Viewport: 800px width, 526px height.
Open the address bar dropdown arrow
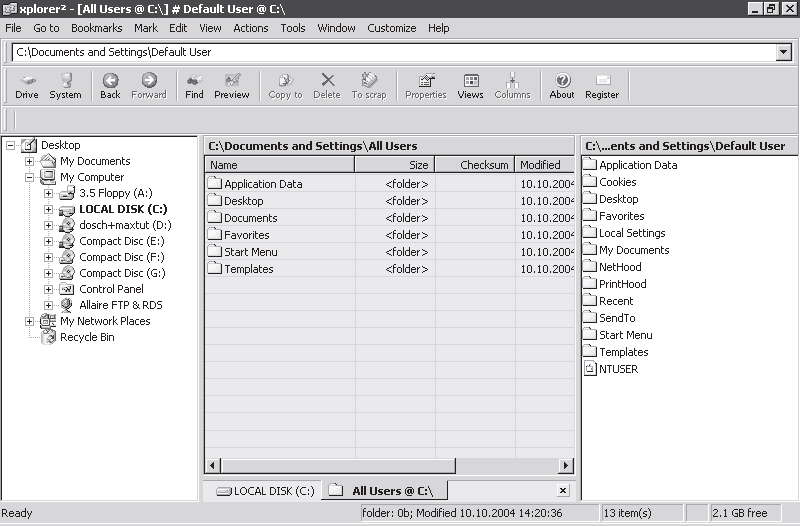point(783,52)
